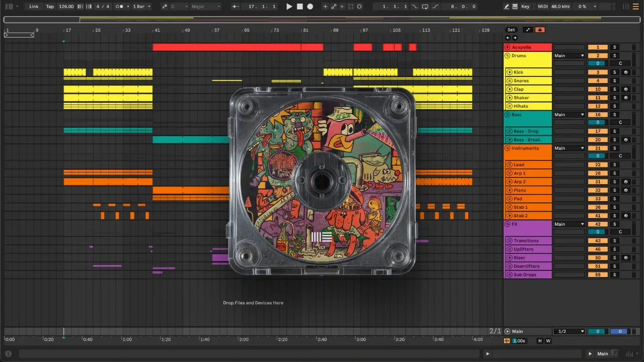Toggle the Loop switch icon
The image size is (644, 362).
425,7
